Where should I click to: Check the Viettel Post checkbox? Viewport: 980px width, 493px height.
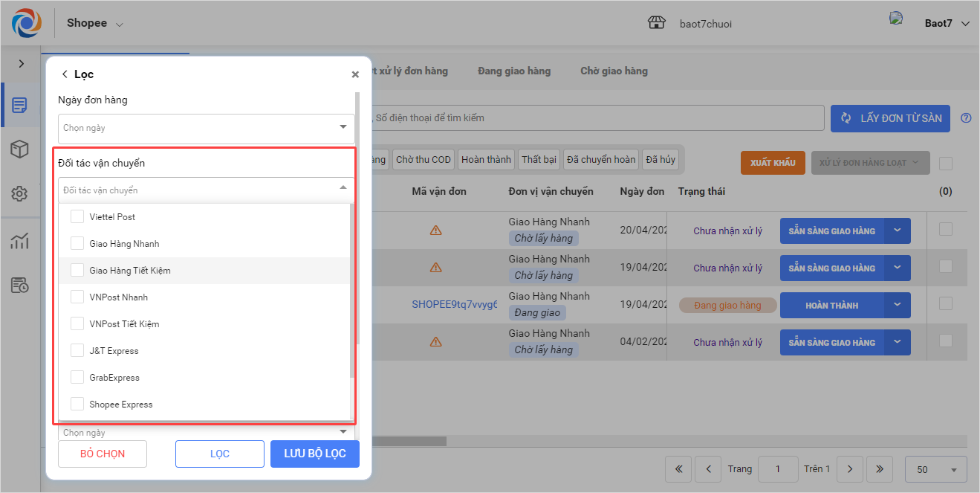[x=77, y=217]
